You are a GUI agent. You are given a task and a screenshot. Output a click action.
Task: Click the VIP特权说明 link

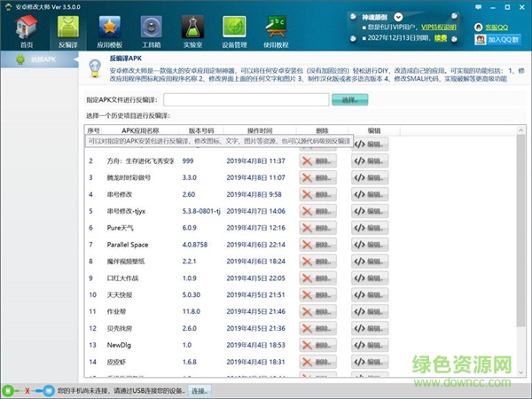[x=442, y=27]
